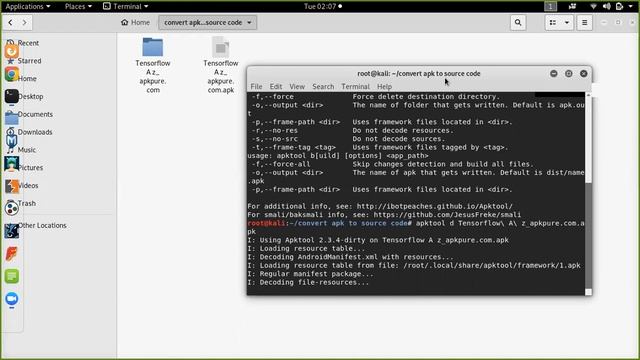This screenshot has height=360, width=640.
Task: Open green notes app in dock
Action: [x=11, y=276]
